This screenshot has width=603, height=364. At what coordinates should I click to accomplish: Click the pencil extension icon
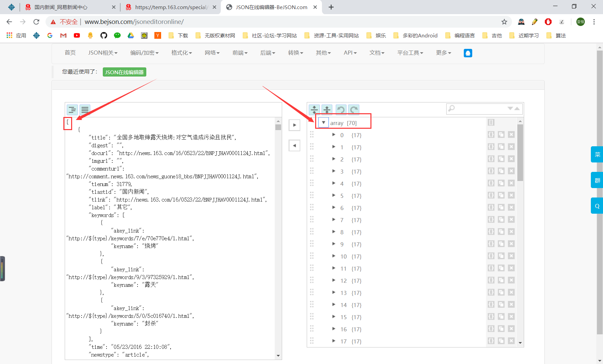[x=535, y=22]
